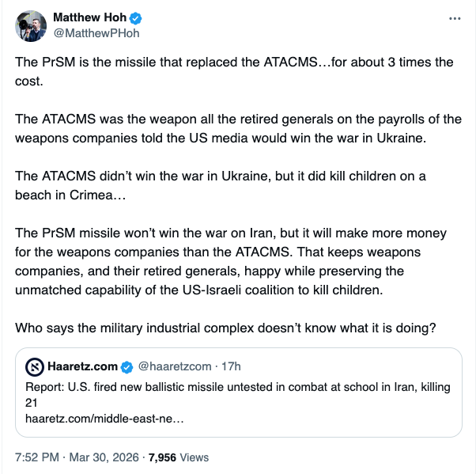The image size is (476, 474).
Task: Open the Haaretz.com account name
Action: 82,366
